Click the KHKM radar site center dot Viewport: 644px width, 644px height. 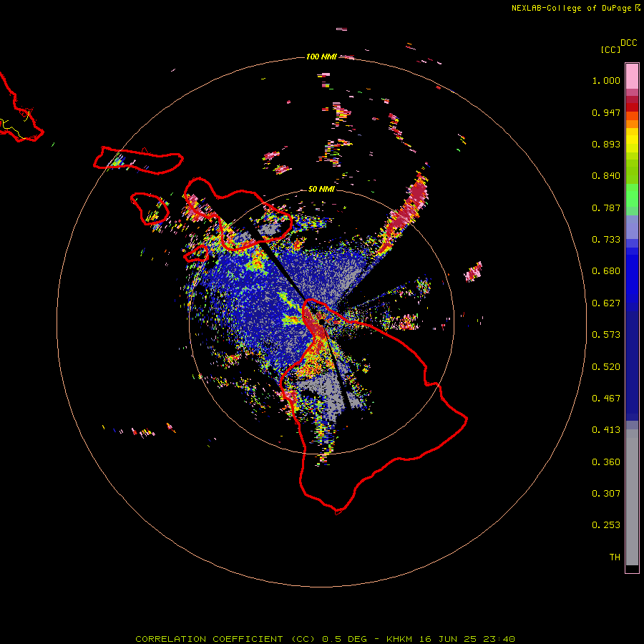click(322, 321)
